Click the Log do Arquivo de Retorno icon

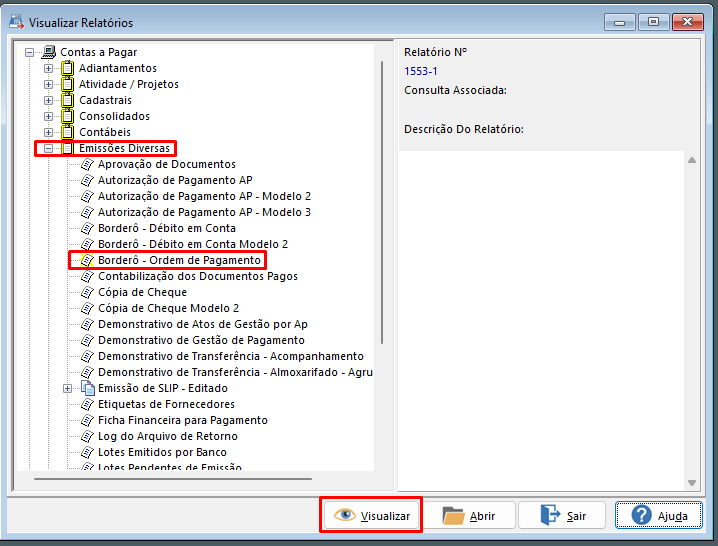[x=87, y=437]
